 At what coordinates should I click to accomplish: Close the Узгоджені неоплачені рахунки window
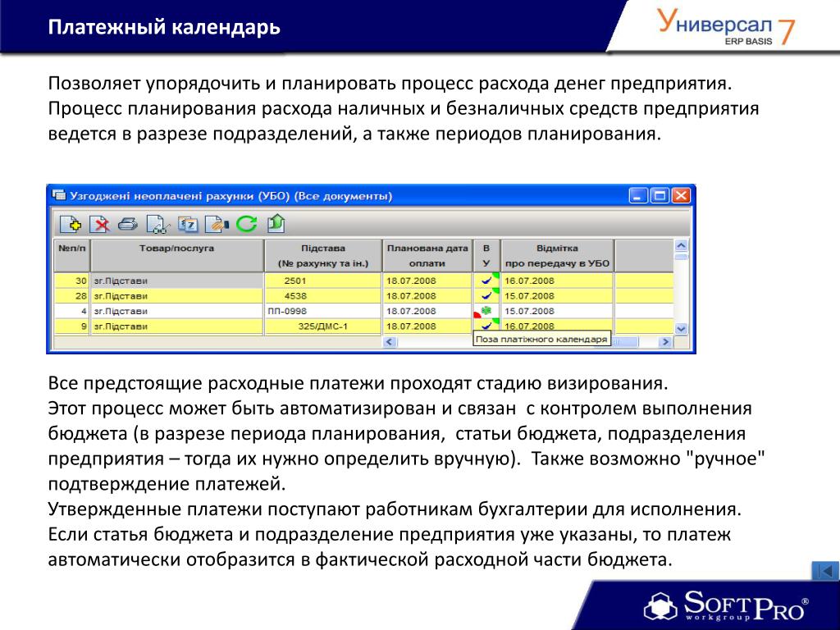coord(681,195)
